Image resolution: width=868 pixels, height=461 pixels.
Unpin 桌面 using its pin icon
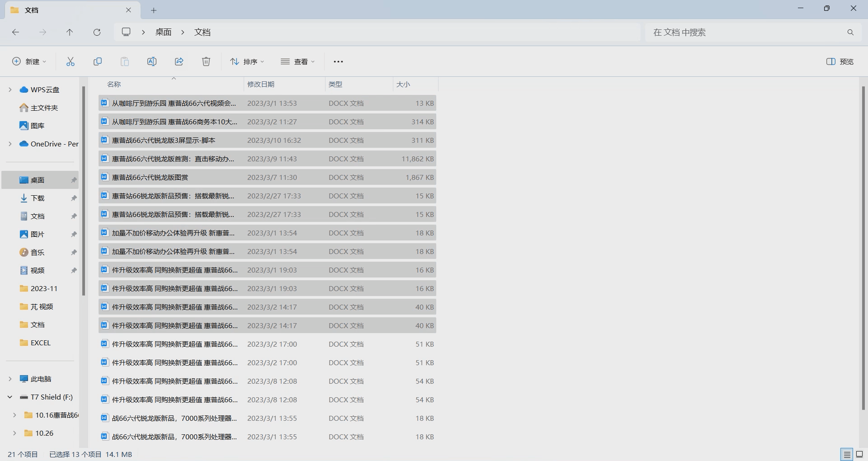pyautogui.click(x=74, y=180)
